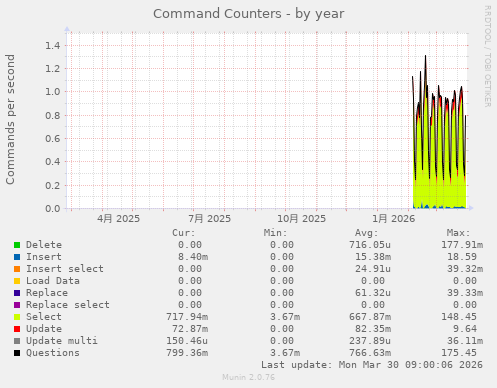Screen dimensions: 497x388
Task: Click Select current value 717.94m
Action: tap(187, 317)
